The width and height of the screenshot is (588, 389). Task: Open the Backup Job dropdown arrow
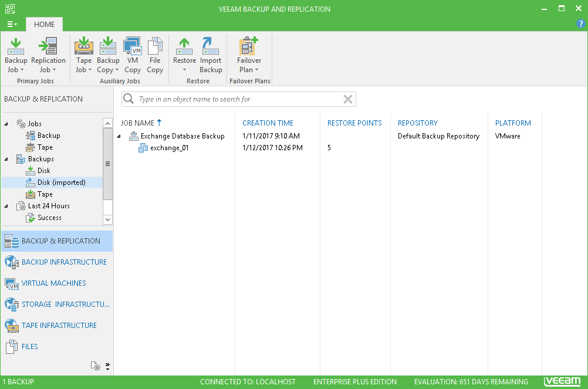[22, 70]
